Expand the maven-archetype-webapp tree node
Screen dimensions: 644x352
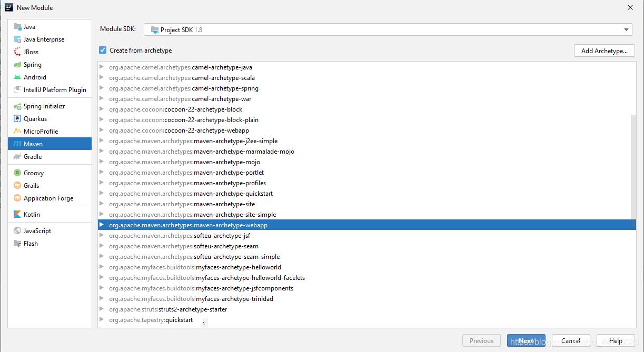[102, 225]
